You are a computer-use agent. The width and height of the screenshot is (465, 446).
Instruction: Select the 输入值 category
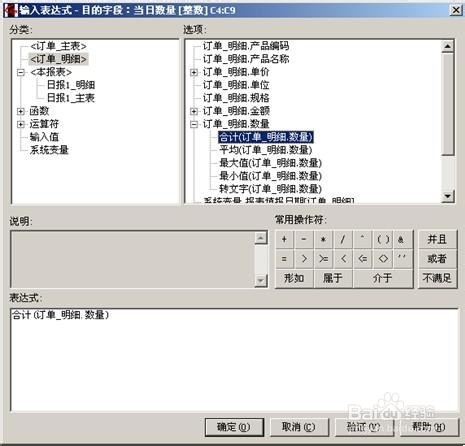click(x=44, y=137)
